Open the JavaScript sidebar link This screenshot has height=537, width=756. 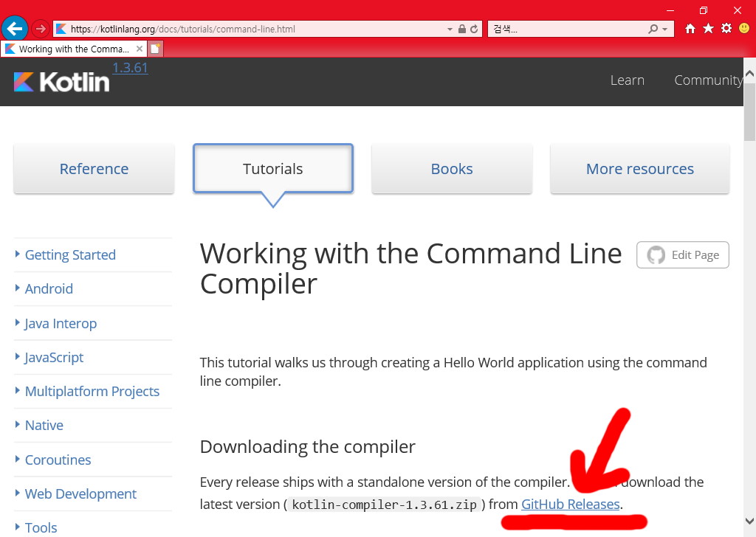coord(54,357)
